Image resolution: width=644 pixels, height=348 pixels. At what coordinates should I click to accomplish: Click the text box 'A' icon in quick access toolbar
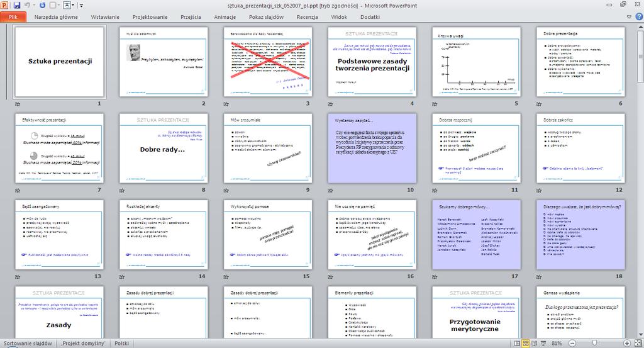67,5
